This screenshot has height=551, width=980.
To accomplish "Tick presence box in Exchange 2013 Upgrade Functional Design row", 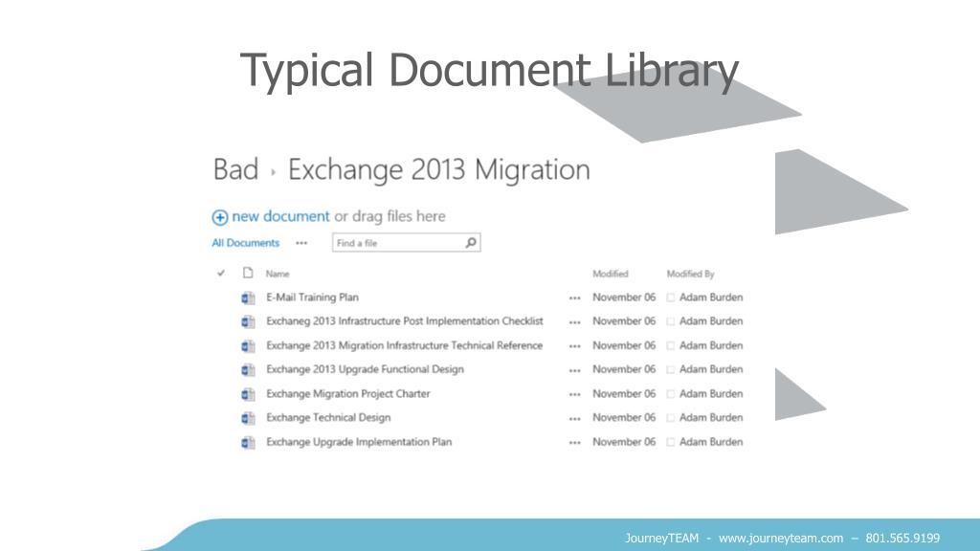I will 671,370.
